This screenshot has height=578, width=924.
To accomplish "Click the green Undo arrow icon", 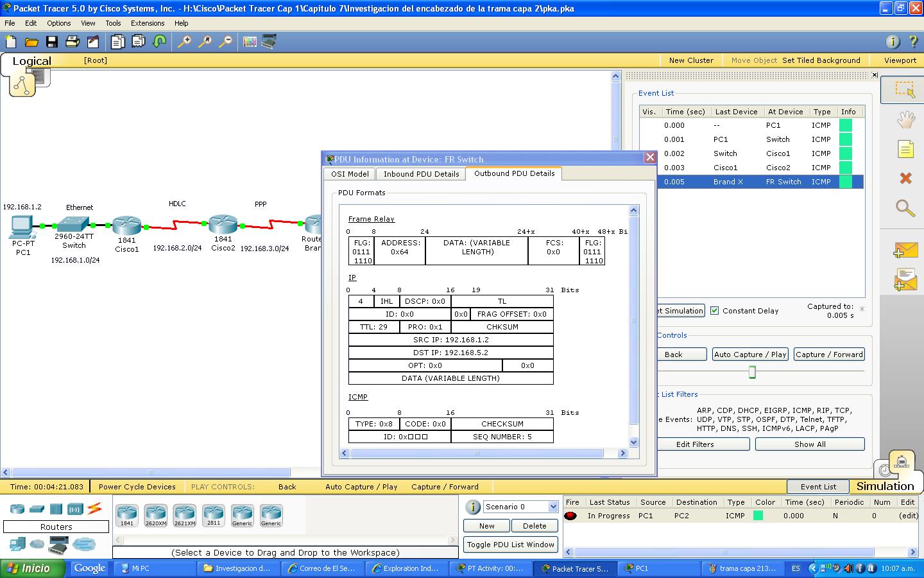I will (160, 42).
